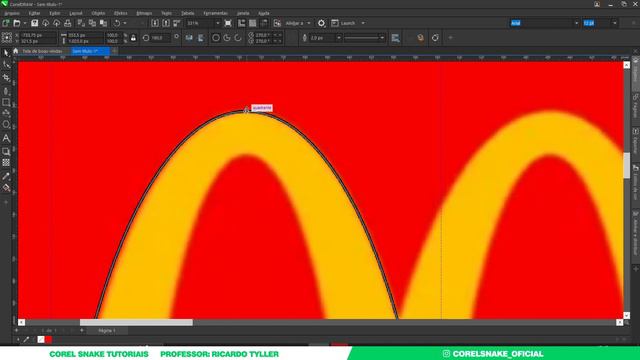Save the document with the disk icon
The image size is (640, 360).
point(35,23)
